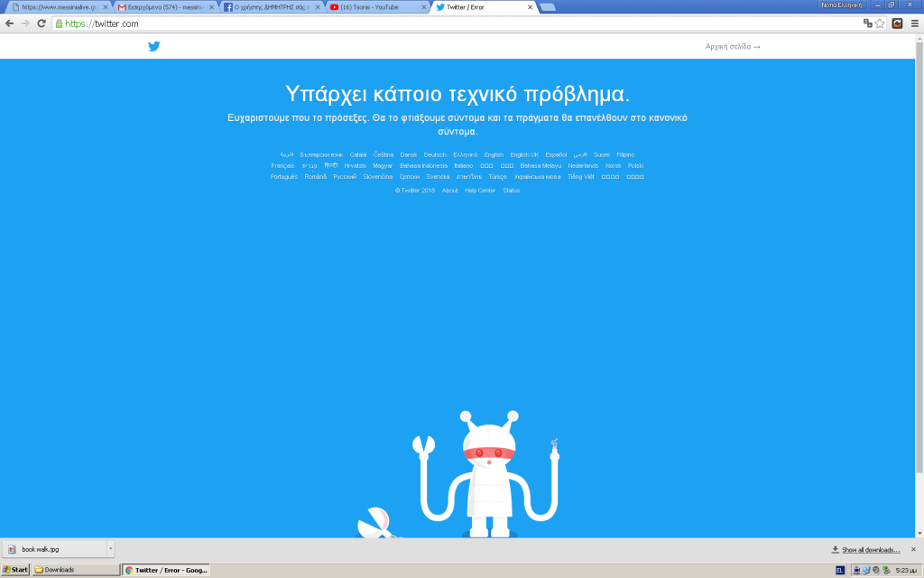Click the EL language bar indicator
The height and width of the screenshot is (578, 924).
point(840,570)
